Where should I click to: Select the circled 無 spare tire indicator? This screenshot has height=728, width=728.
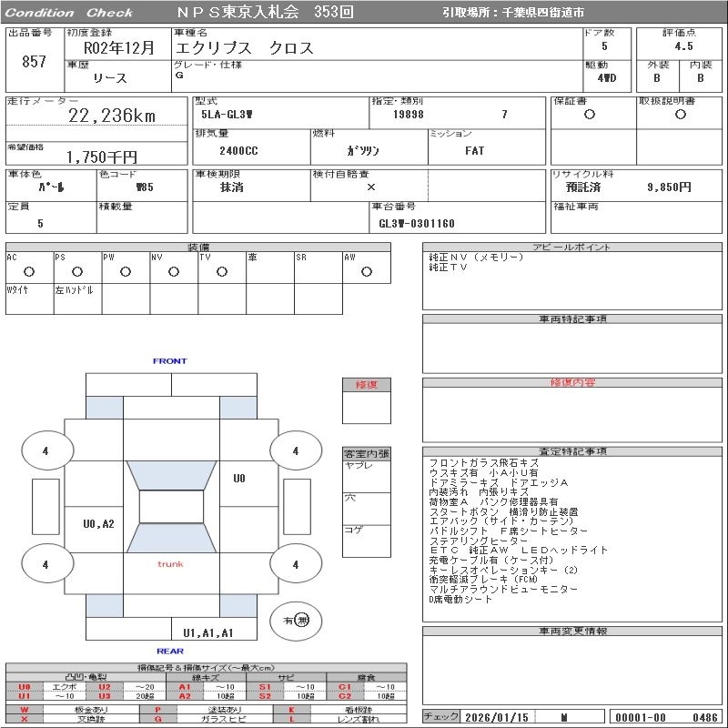(302, 620)
